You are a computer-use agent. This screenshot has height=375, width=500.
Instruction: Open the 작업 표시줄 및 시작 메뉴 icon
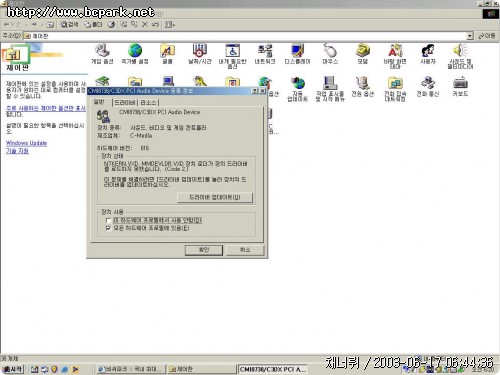330,89
